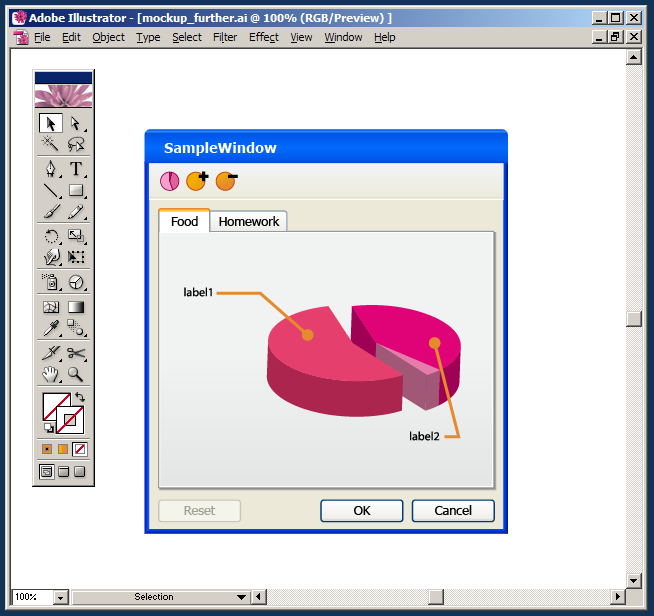Pick the Scissors tool
654x616 pixels.
(76, 352)
